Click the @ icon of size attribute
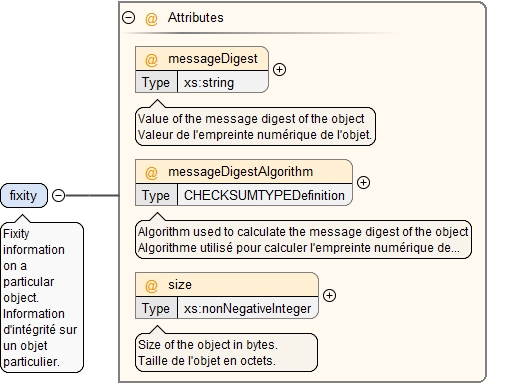Viewport: 507px width, 384px height. 151,286
